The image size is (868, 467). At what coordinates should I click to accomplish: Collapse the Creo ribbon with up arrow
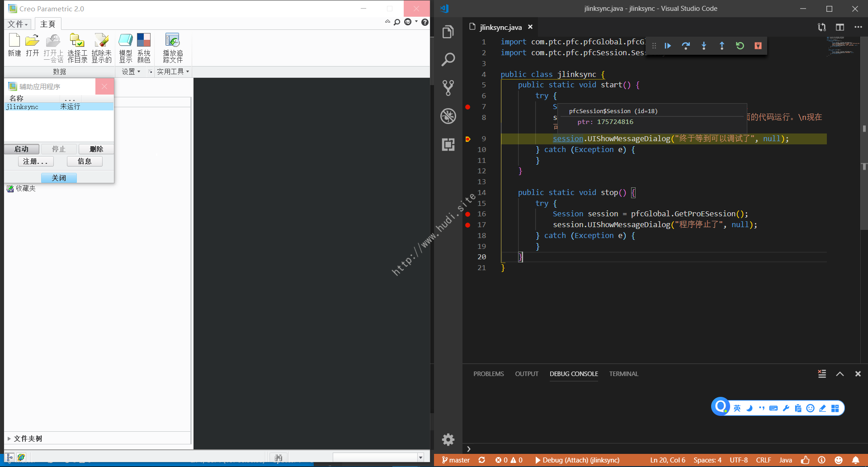click(x=387, y=22)
